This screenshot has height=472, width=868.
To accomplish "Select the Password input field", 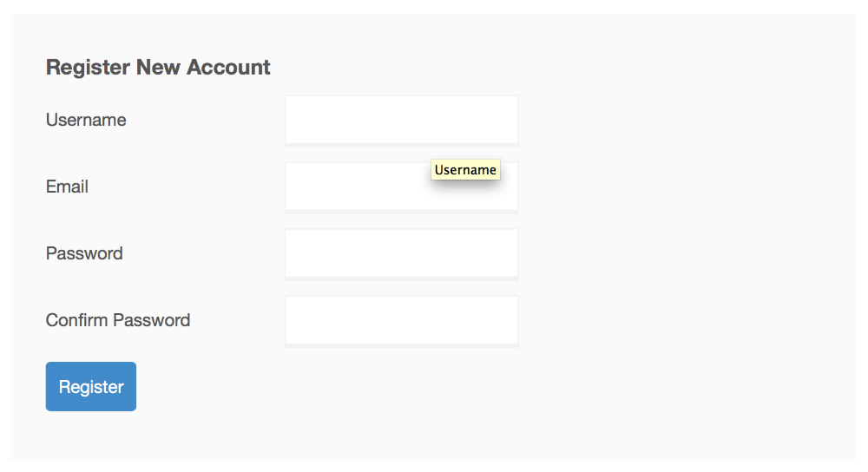I will [401, 253].
